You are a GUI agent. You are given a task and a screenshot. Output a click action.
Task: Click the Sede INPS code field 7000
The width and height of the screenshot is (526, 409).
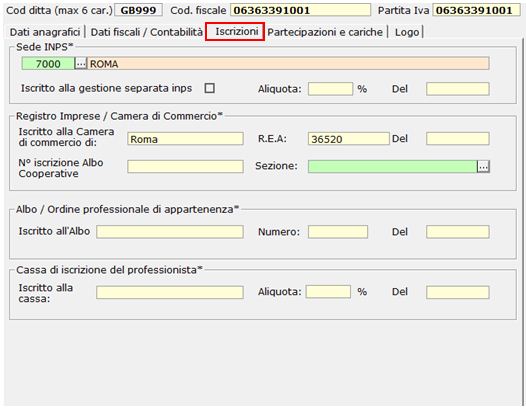[x=48, y=63]
